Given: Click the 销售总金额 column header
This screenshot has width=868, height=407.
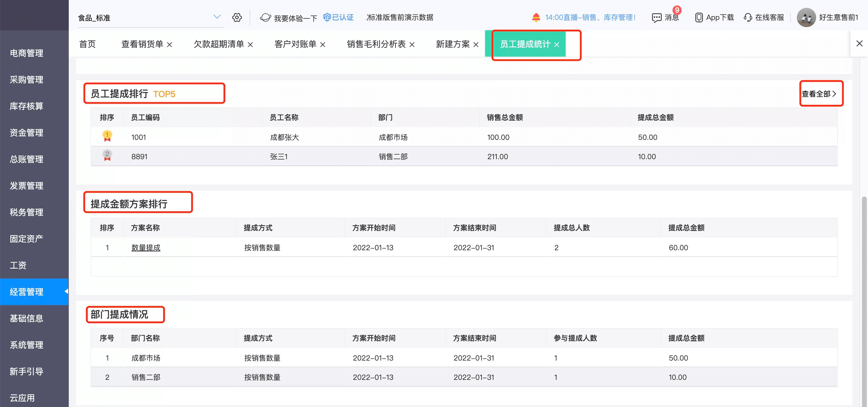Looking at the screenshot, I should point(505,118).
